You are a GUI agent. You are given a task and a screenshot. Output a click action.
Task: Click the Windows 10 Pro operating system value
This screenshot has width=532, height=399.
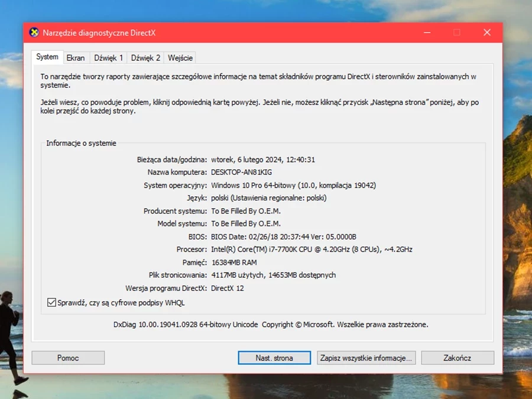(x=293, y=185)
